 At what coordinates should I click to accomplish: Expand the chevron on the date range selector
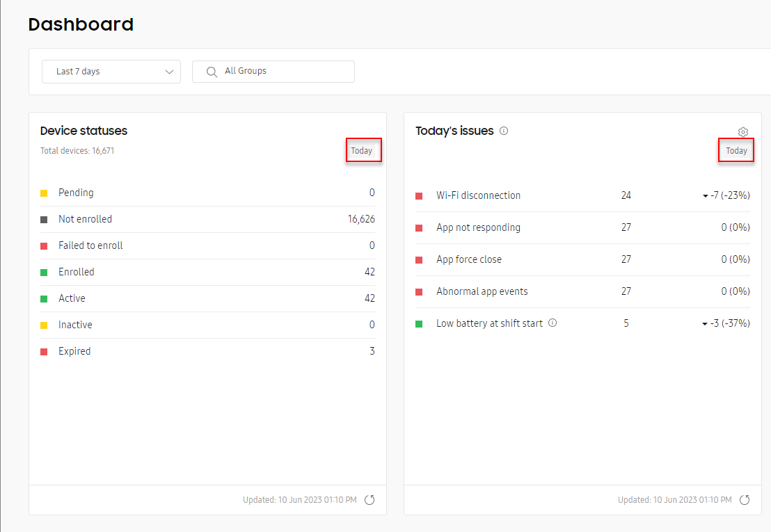click(x=169, y=71)
